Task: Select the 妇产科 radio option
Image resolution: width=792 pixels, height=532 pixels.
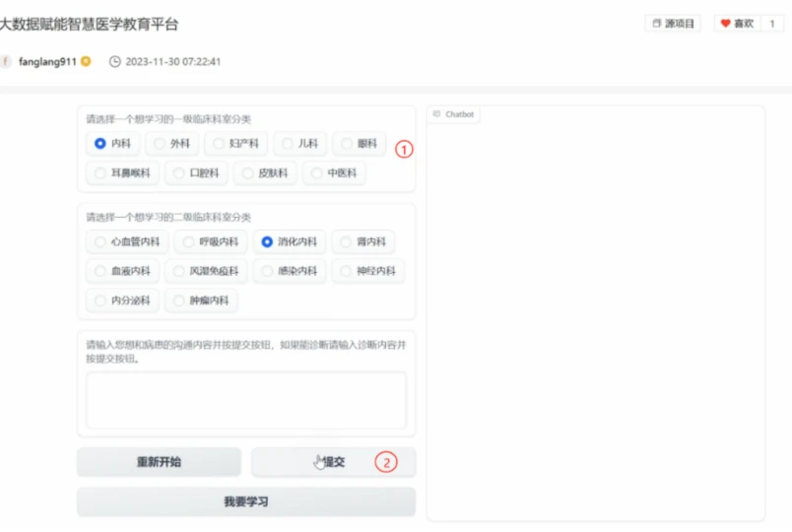Action: pyautogui.click(x=235, y=144)
